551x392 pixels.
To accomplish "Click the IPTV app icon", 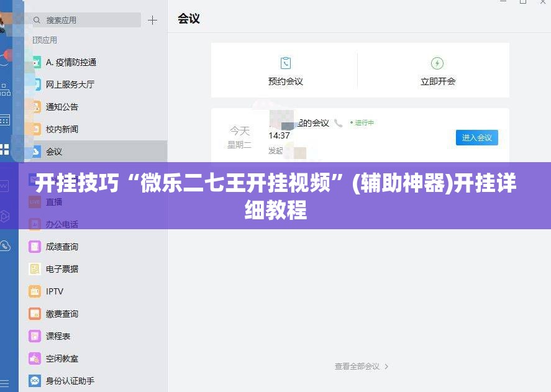I will tap(34, 291).
